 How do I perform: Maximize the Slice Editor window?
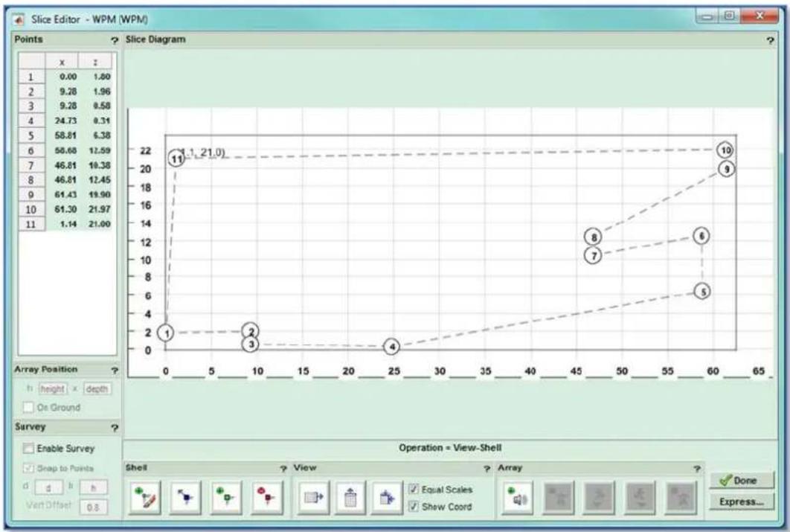[x=730, y=16]
